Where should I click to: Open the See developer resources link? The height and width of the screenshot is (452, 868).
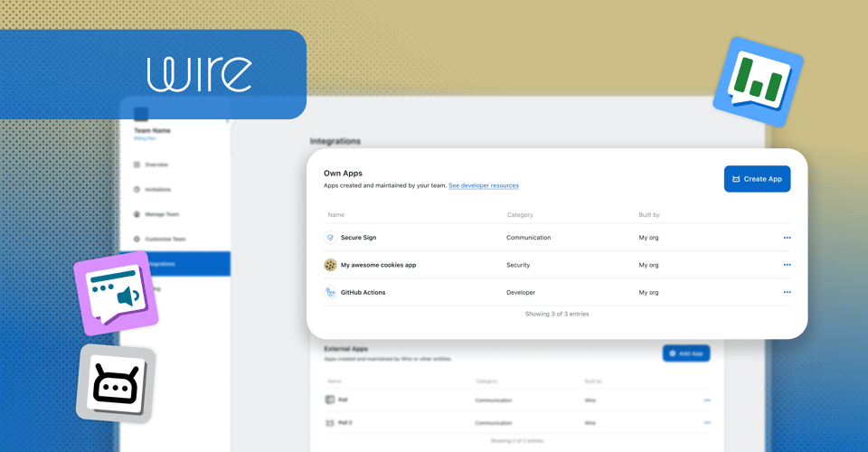pyautogui.click(x=483, y=185)
